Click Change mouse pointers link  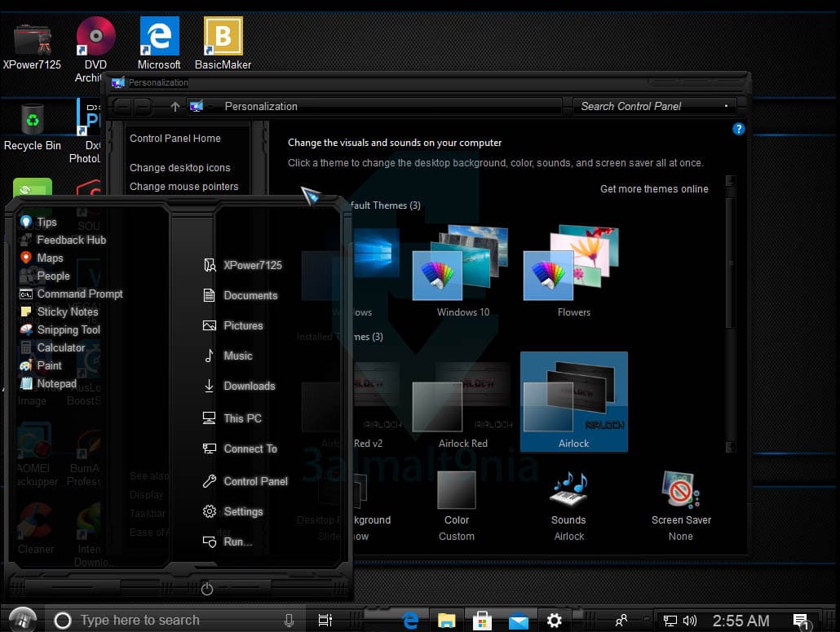tap(183, 187)
